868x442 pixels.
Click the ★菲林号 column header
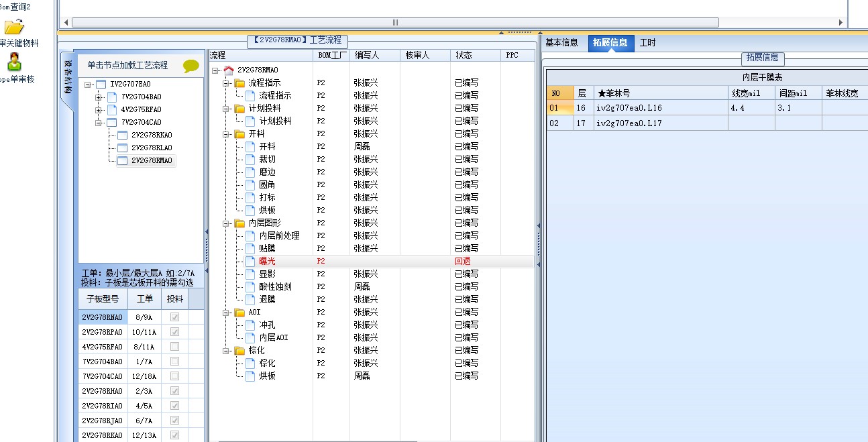(x=661, y=93)
